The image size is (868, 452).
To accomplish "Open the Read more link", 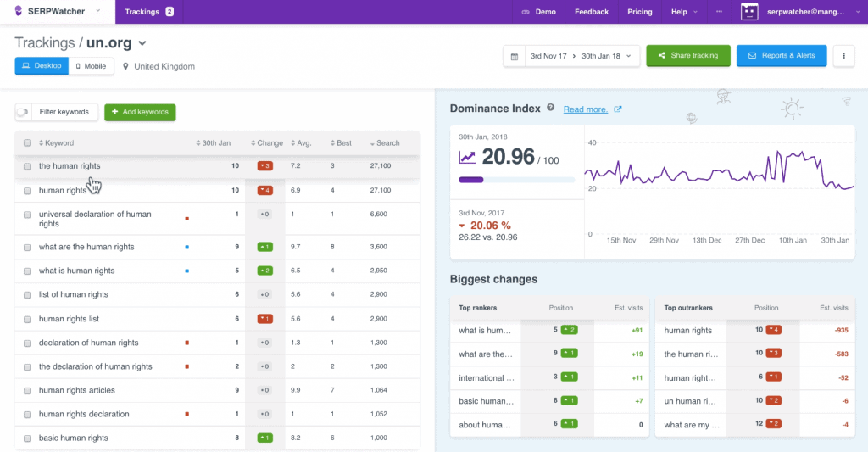I will click(585, 109).
